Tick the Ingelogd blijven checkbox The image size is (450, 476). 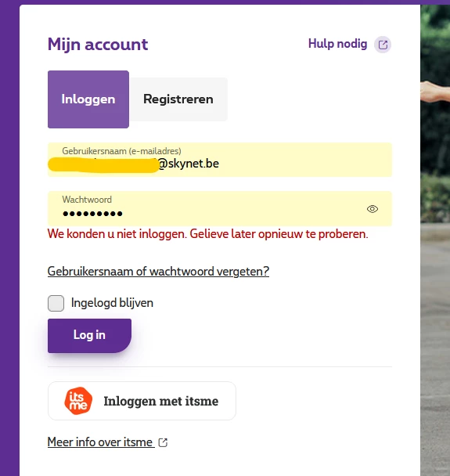[56, 303]
